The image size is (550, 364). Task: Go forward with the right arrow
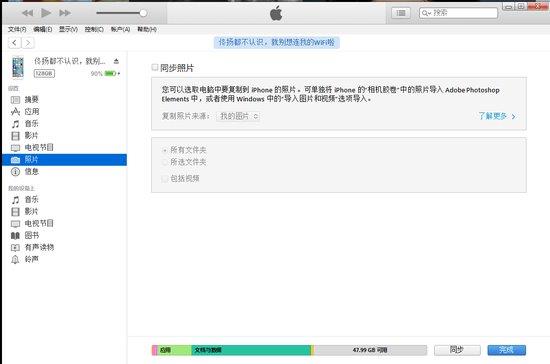pos(28,43)
